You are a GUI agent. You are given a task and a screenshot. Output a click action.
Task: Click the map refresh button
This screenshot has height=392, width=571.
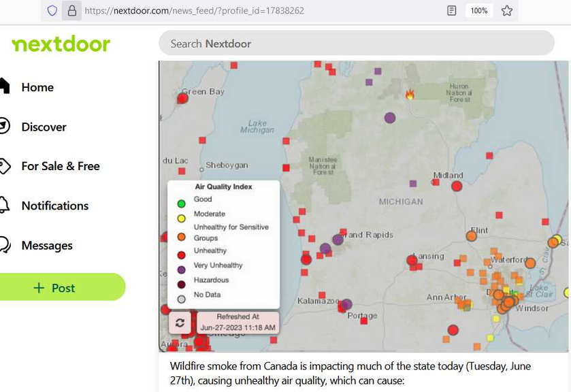pos(180,323)
